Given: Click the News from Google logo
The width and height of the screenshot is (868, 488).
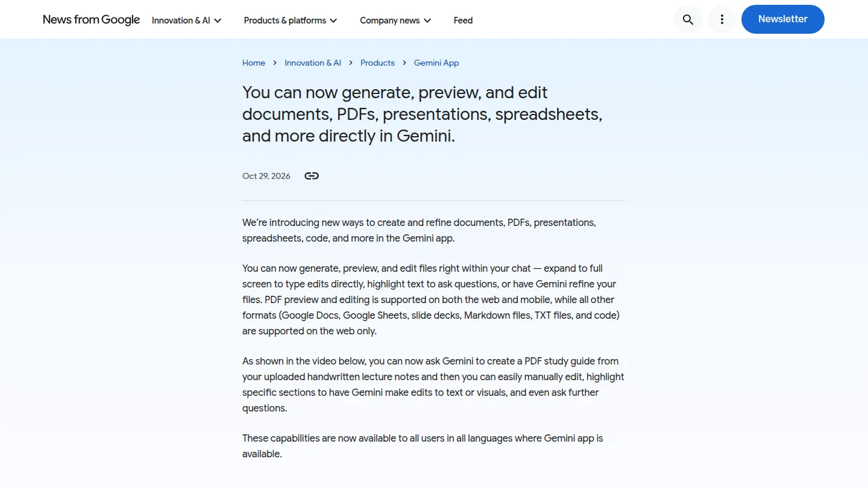Looking at the screenshot, I should 91,20.
